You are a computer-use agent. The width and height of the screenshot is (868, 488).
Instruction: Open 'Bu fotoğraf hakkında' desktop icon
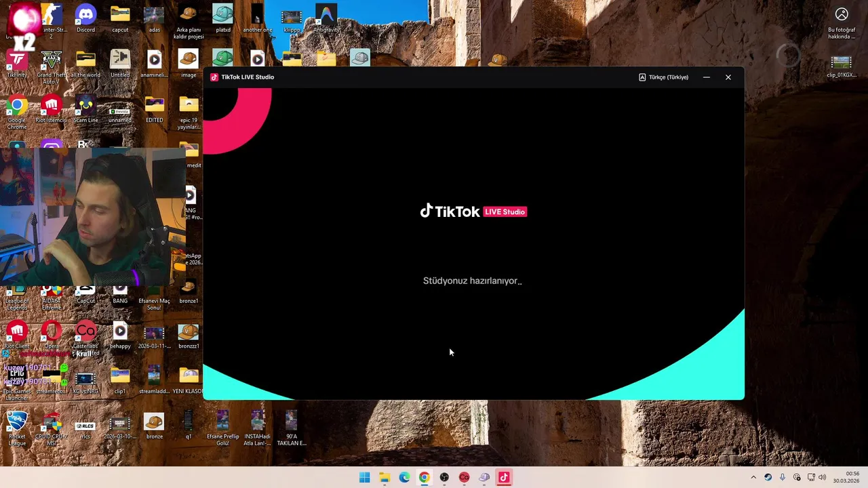coord(842,23)
